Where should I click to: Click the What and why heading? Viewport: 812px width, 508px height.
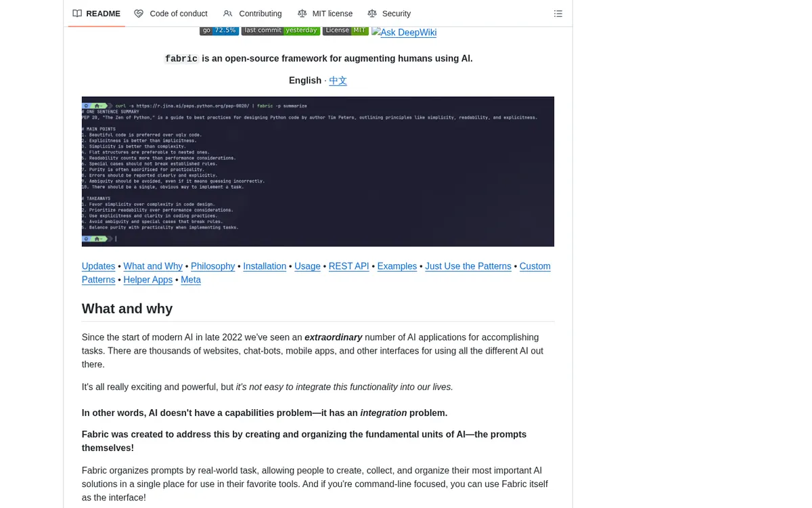coord(127,309)
